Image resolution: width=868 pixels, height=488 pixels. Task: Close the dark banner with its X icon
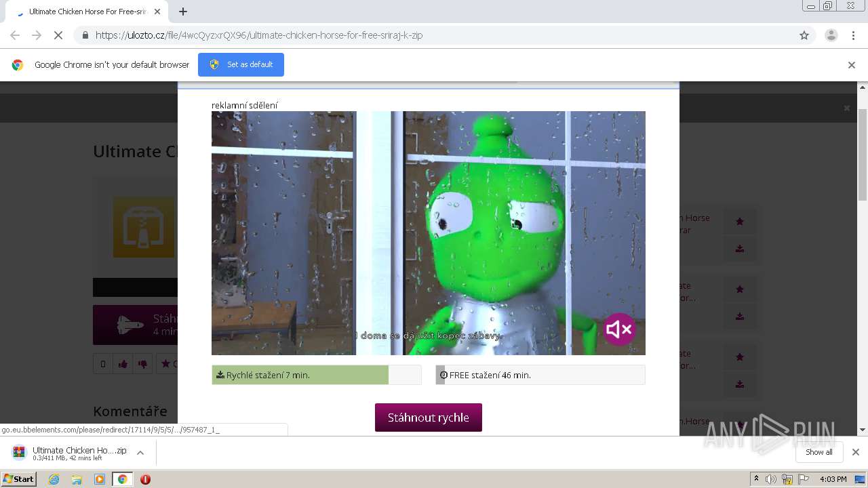pos(846,108)
